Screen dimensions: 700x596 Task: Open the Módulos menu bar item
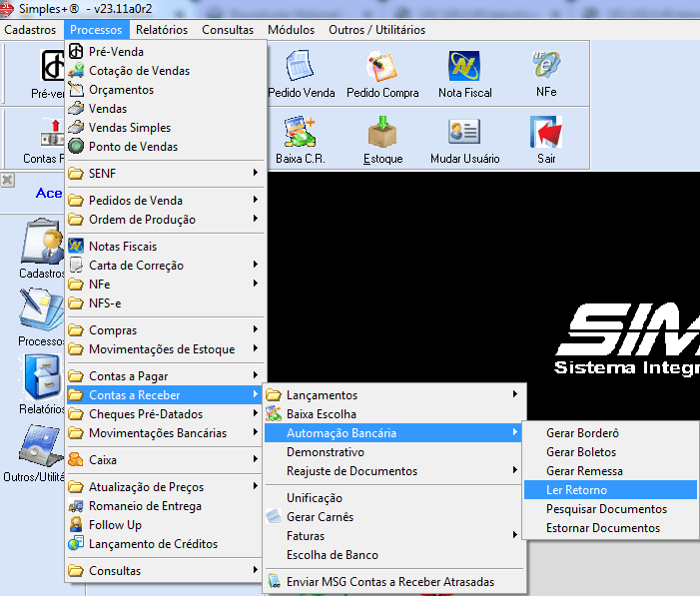(x=291, y=30)
